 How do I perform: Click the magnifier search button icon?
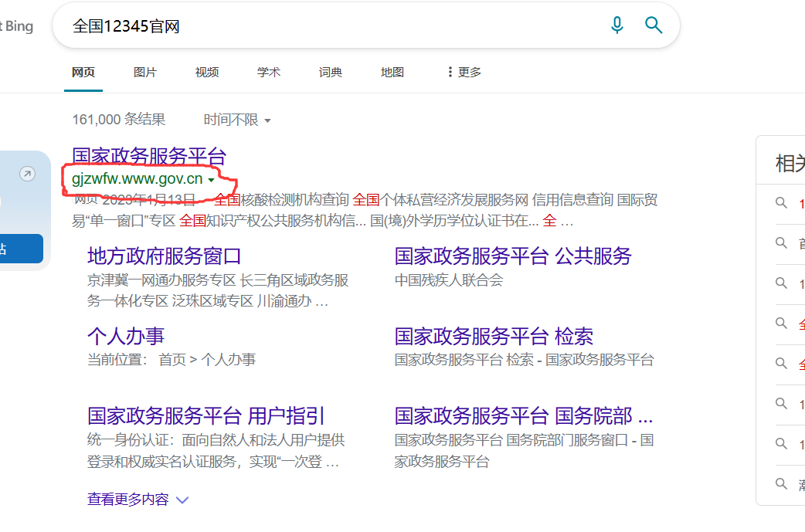click(x=654, y=25)
